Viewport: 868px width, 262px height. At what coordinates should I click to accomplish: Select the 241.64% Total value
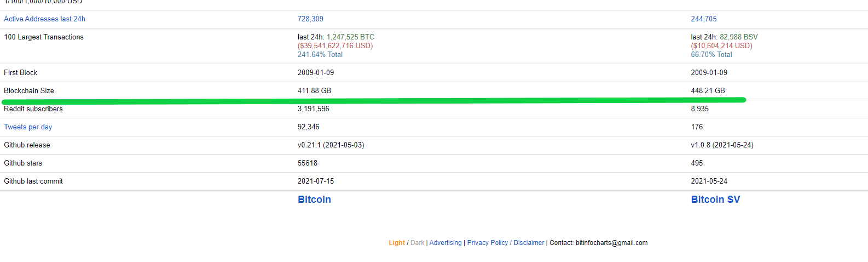(320, 54)
